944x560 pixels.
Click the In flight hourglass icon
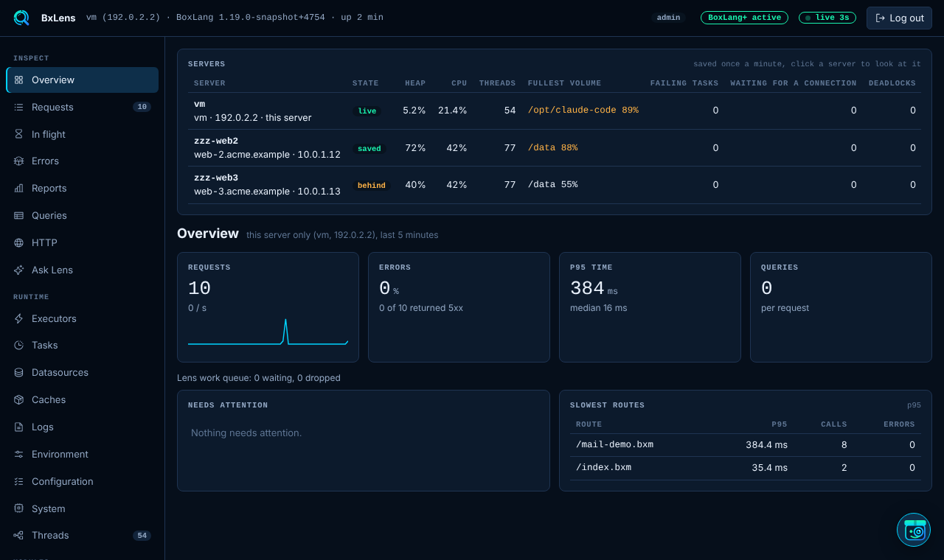(19, 134)
